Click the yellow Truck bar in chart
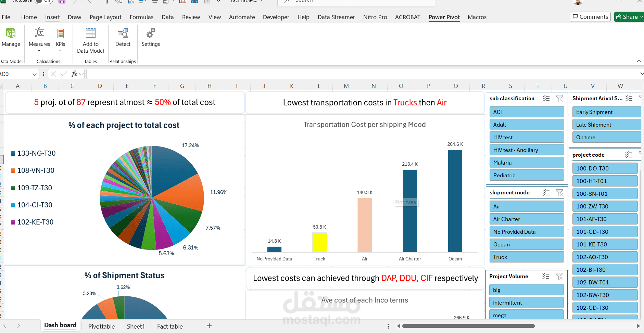 (x=319, y=242)
